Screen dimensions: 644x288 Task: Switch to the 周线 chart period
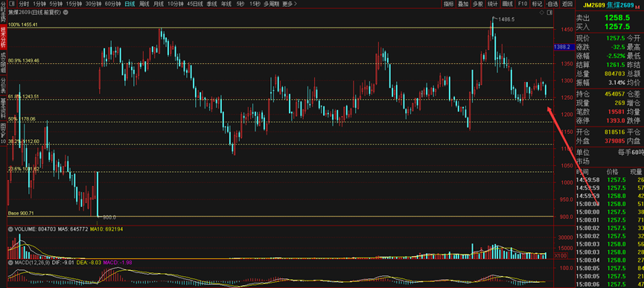144,4
